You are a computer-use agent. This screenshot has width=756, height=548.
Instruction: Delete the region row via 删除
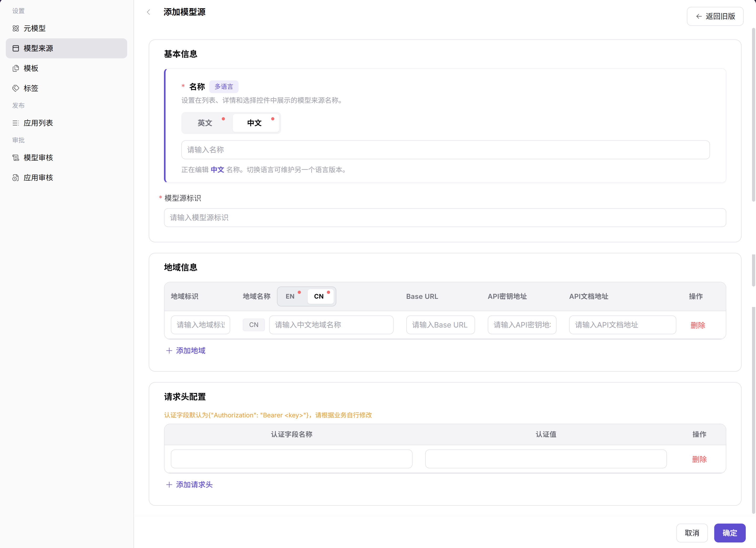tap(698, 325)
